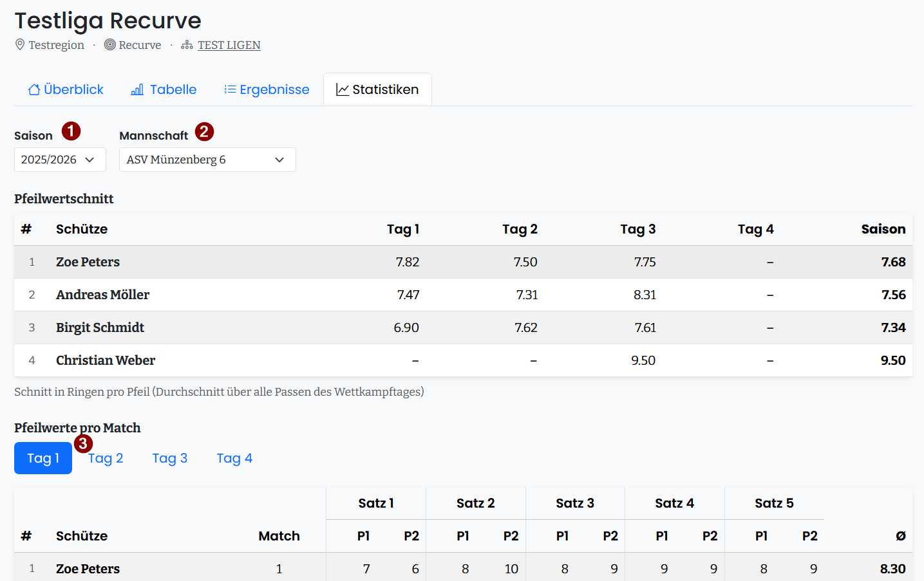The image size is (924, 581).
Task: Click the Tag 3 column header in Pfeilwertschnitt
Action: 637,229
